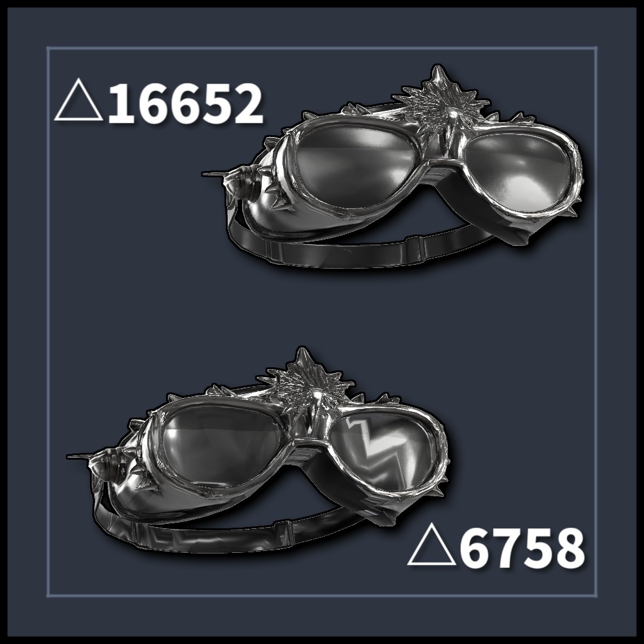
Task: Click the side cup spikes on upper goggles
Action: 277,191
